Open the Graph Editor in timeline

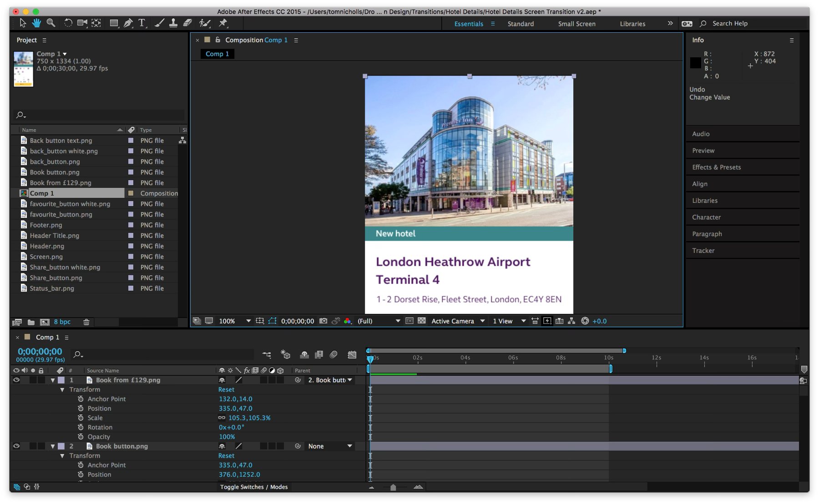[x=352, y=354]
